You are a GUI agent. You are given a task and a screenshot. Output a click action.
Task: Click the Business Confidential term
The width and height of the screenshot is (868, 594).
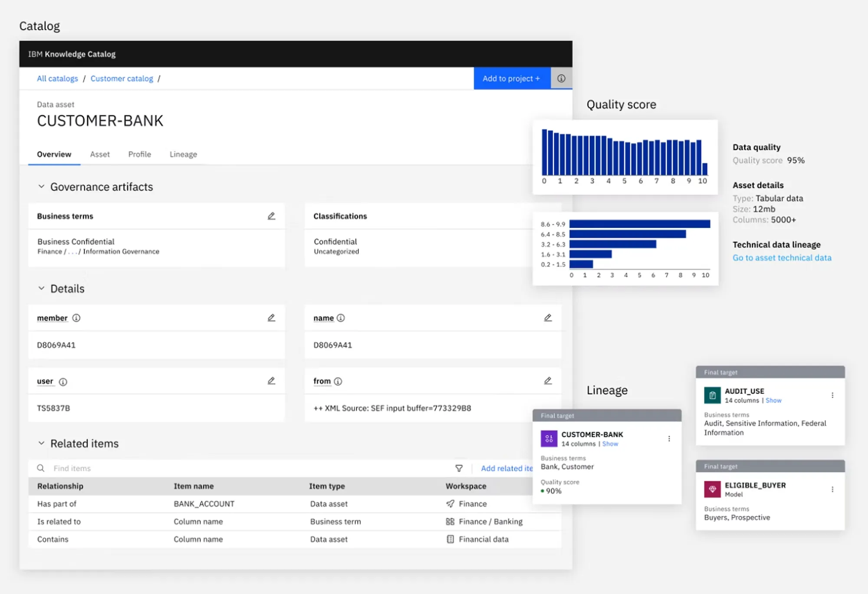(76, 242)
